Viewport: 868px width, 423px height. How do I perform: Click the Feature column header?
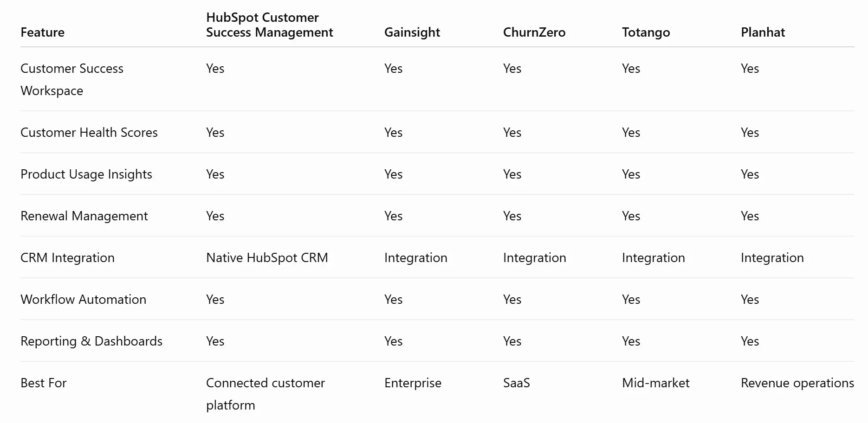click(x=42, y=32)
